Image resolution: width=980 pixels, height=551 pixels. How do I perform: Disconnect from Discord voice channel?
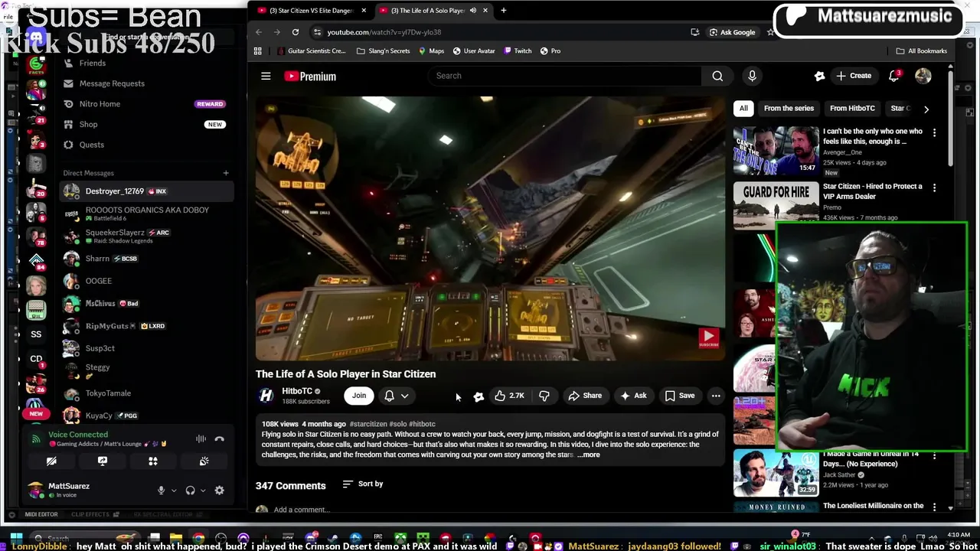pos(219,439)
